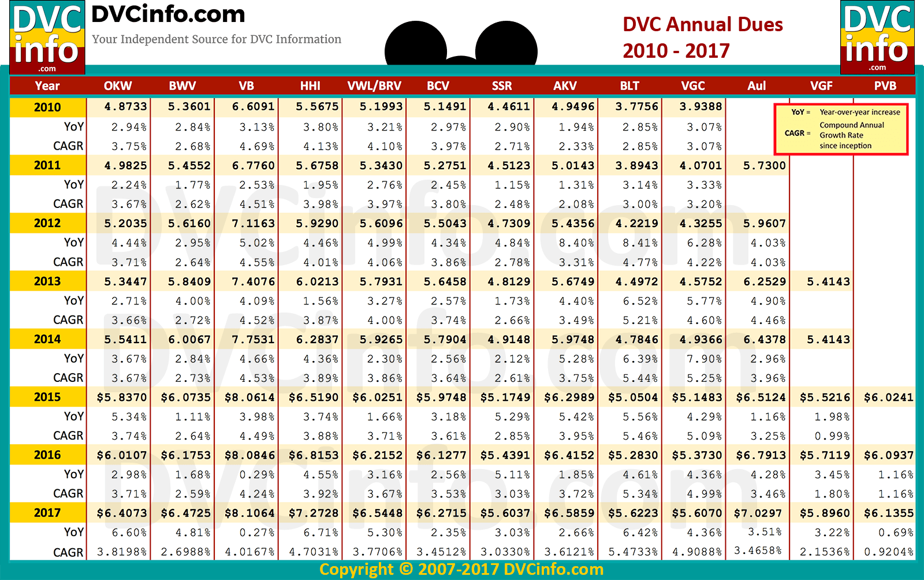
Task: Click the OKW 2017 YoY value 6.60%
Action: [x=129, y=532]
